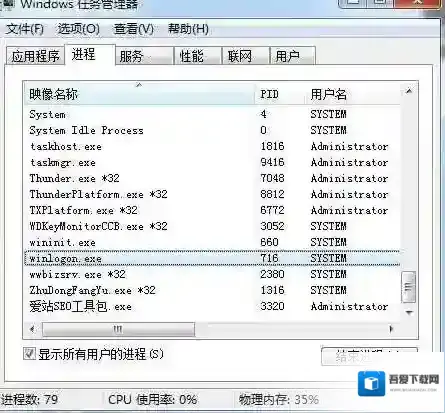Viewport: 445px width, 413px height.
Task: Select the winlogon.exe process
Action: [212, 258]
